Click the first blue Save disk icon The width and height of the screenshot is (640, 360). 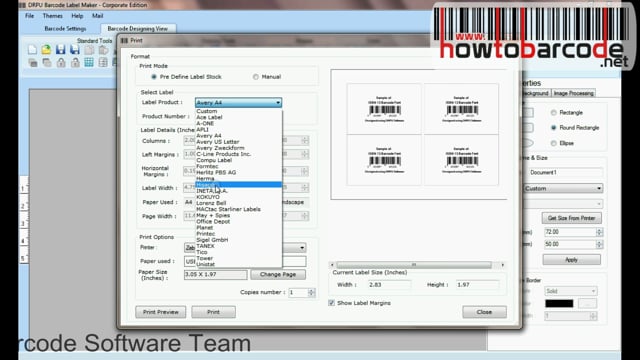[60, 50]
